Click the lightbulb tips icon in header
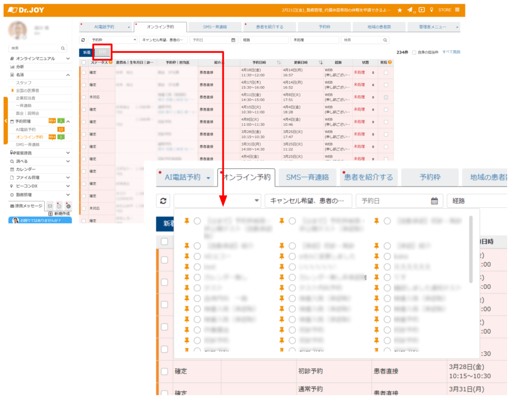The height and width of the screenshot is (399, 532). click(432, 10)
